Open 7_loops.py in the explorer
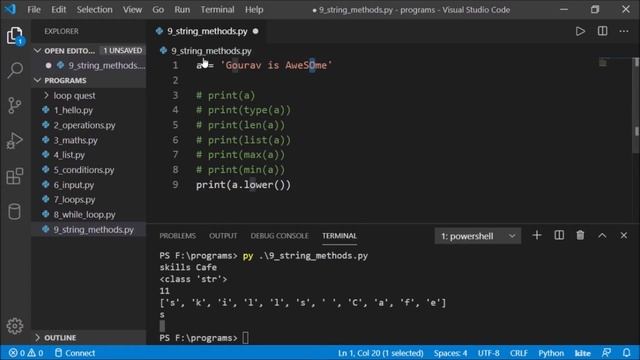 point(74,200)
